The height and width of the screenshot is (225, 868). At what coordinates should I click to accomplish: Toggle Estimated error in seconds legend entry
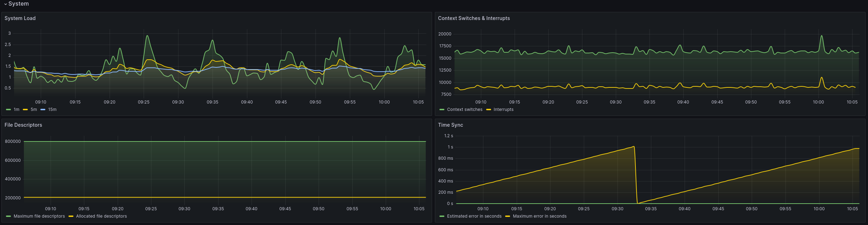pyautogui.click(x=474, y=216)
